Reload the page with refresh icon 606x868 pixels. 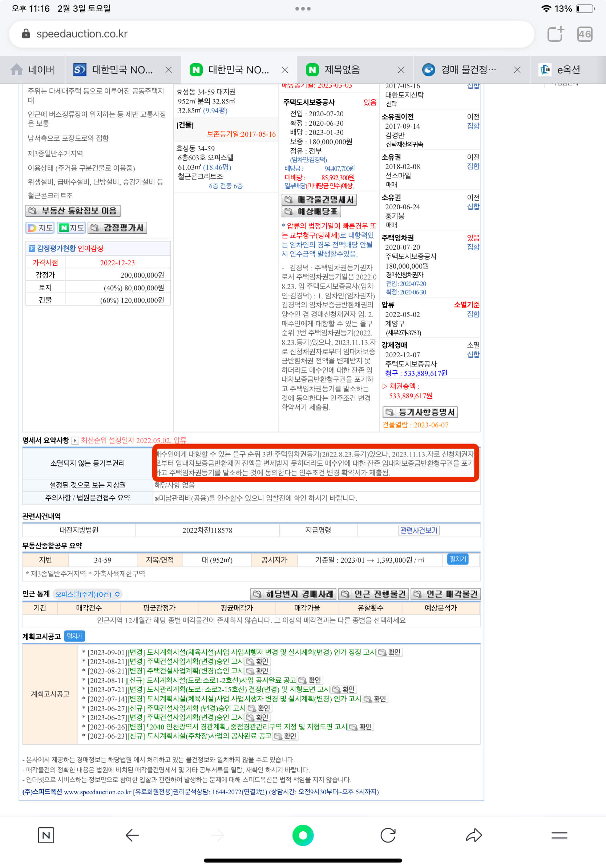388,836
